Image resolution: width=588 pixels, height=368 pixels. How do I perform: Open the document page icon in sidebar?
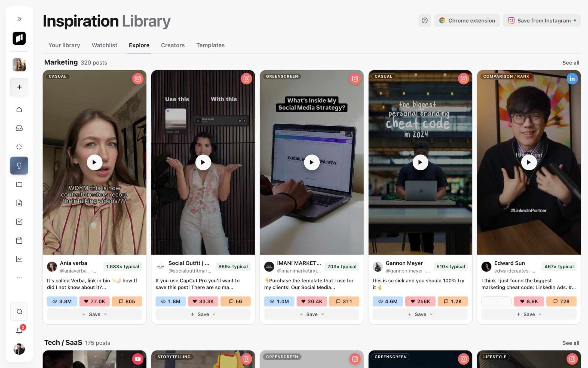point(19,203)
